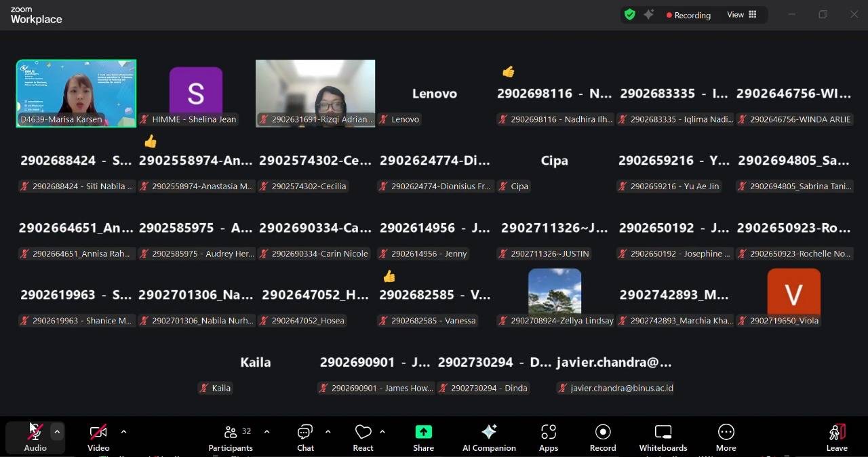Screen dimensions: 868x457
Task: Expand the video options arrow
Action: pyautogui.click(x=123, y=431)
